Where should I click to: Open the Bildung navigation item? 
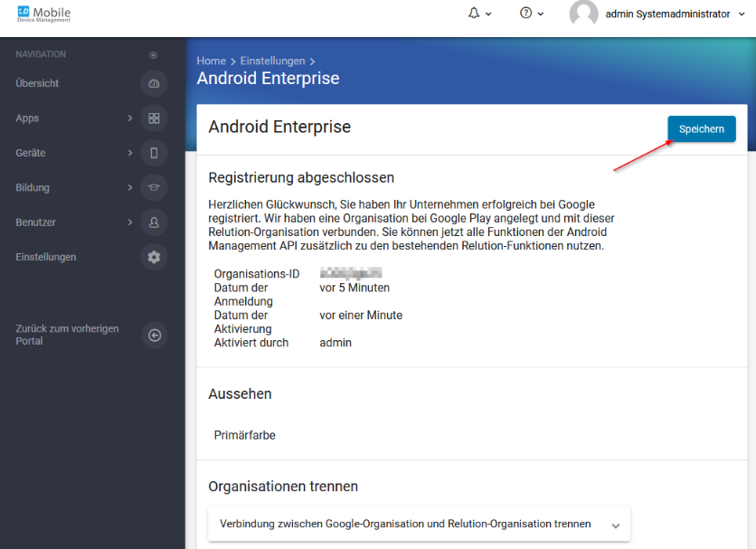tap(33, 187)
